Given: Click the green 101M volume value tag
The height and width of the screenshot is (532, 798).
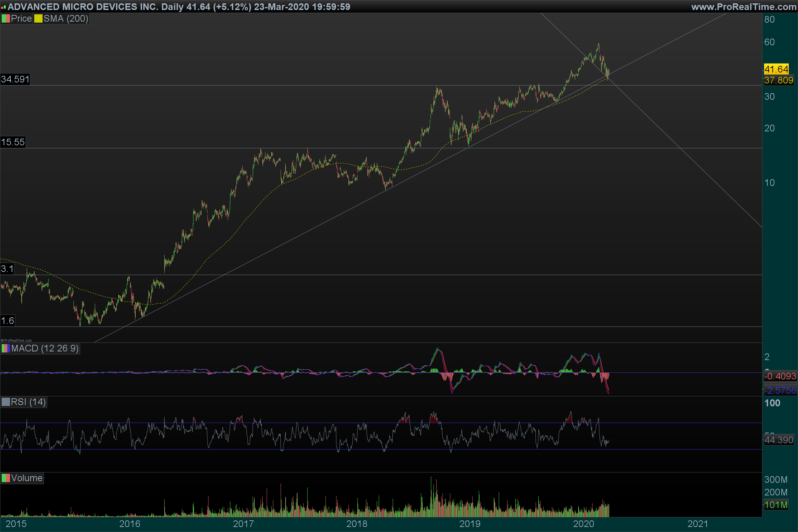Looking at the screenshot, I should click(776, 505).
